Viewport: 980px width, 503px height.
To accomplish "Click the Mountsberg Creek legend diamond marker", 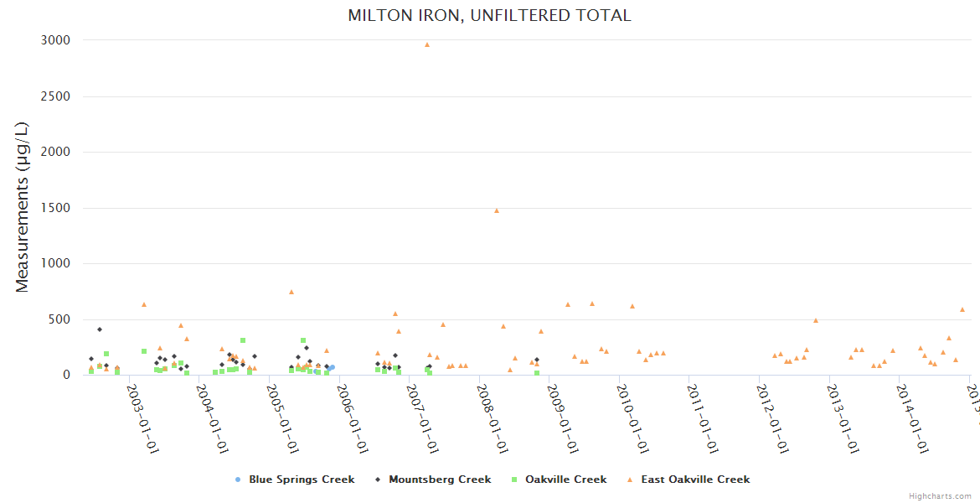I will pyautogui.click(x=378, y=480).
